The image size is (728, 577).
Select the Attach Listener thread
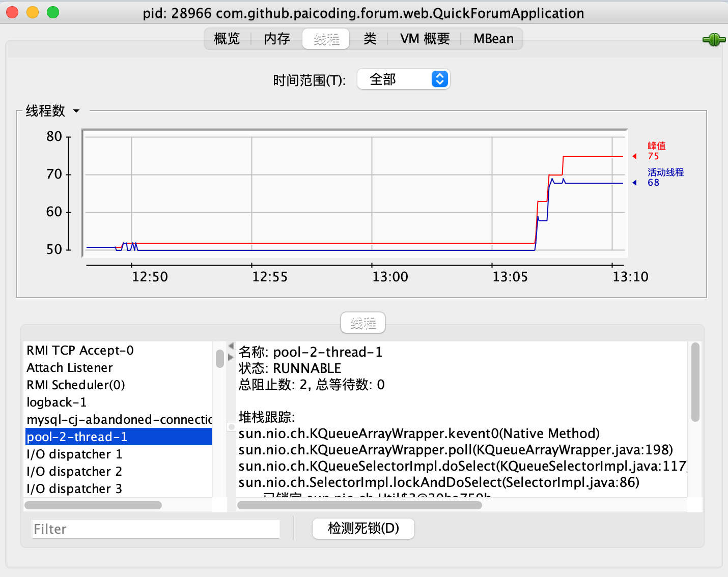click(70, 368)
